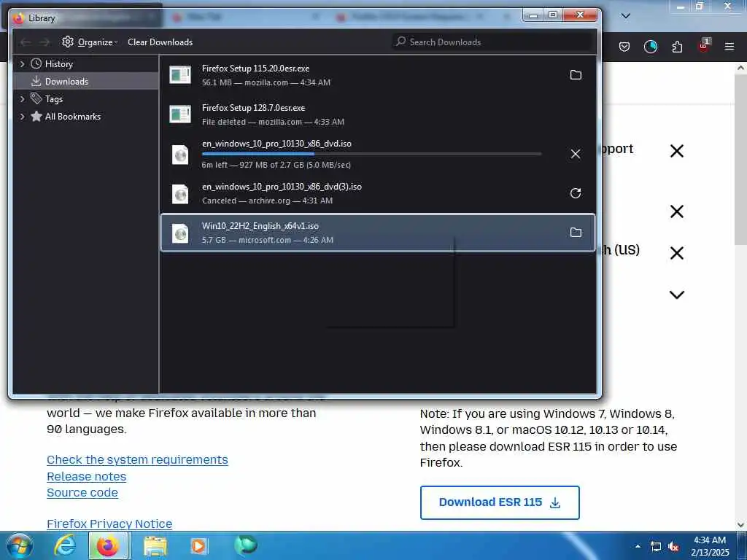The width and height of the screenshot is (747, 560).
Task: Click the Download ESR 115 button
Action: (500, 502)
